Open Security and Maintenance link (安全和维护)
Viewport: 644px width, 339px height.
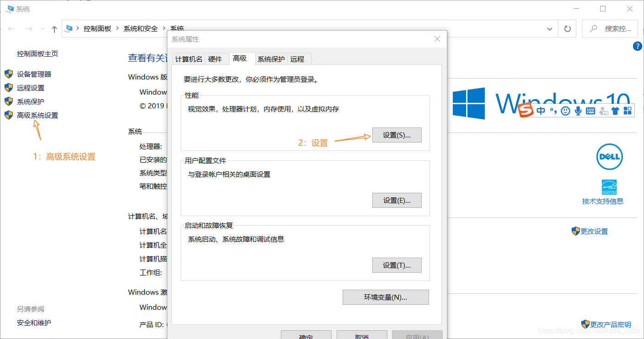[34, 323]
